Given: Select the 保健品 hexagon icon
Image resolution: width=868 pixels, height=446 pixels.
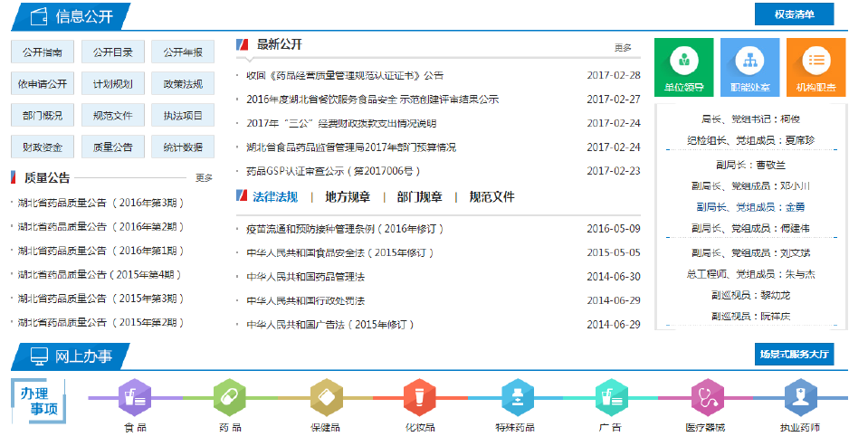Looking at the screenshot, I should tap(325, 397).
